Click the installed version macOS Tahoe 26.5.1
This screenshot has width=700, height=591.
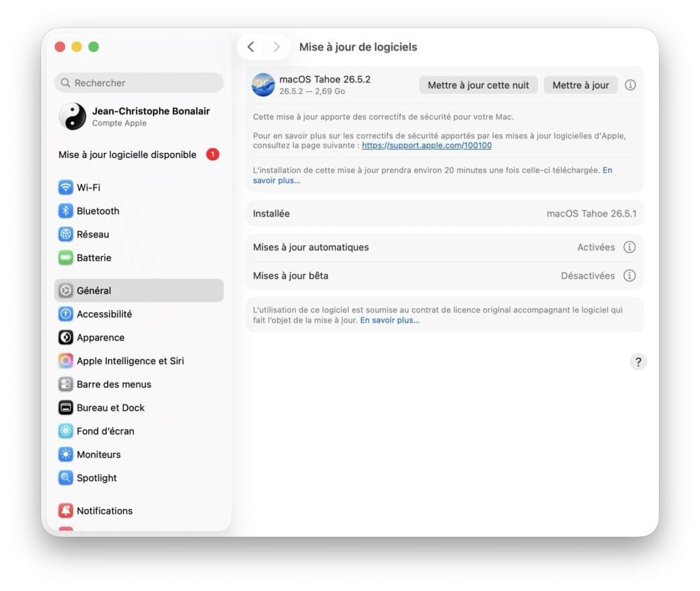pyautogui.click(x=591, y=214)
